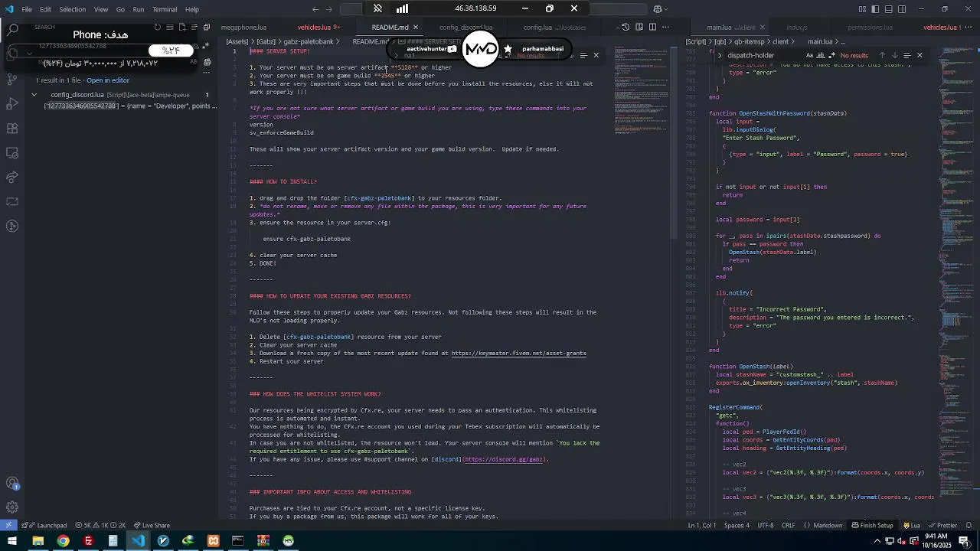Screen dimensions: 980x551
Task: Open remote window indicator in status bar
Action: pos(8,525)
